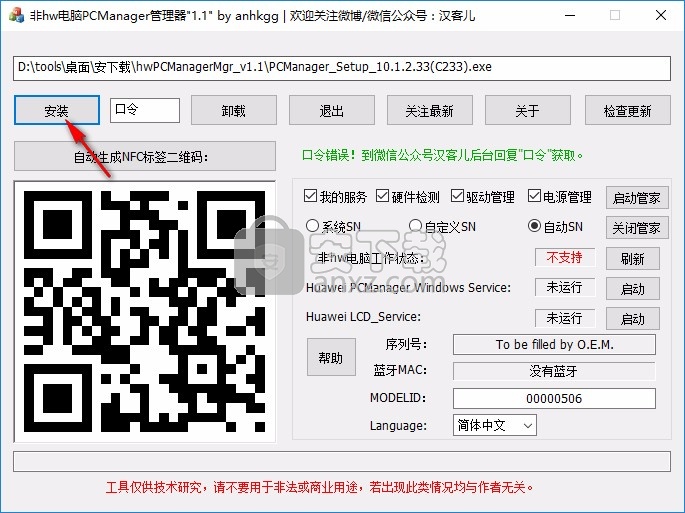Viewport: 685px width, 513px height.
Task: Click the 卸载 uninstall button
Action: (234, 111)
